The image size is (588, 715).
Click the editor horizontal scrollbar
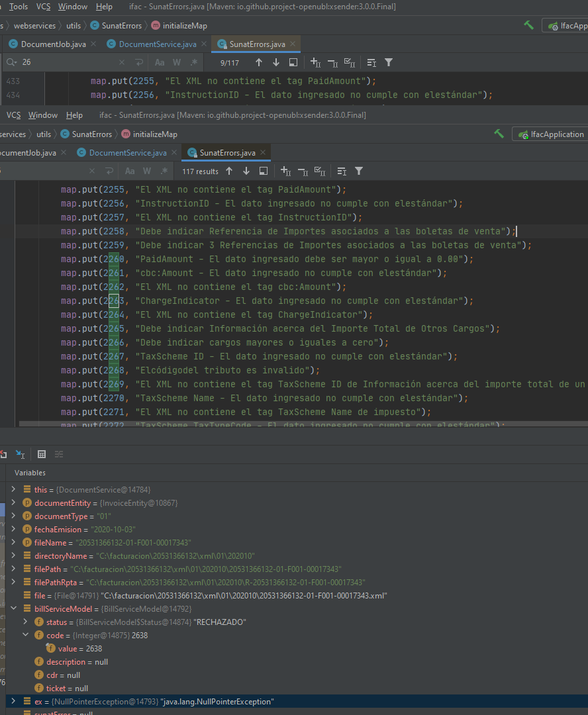[x=303, y=424]
